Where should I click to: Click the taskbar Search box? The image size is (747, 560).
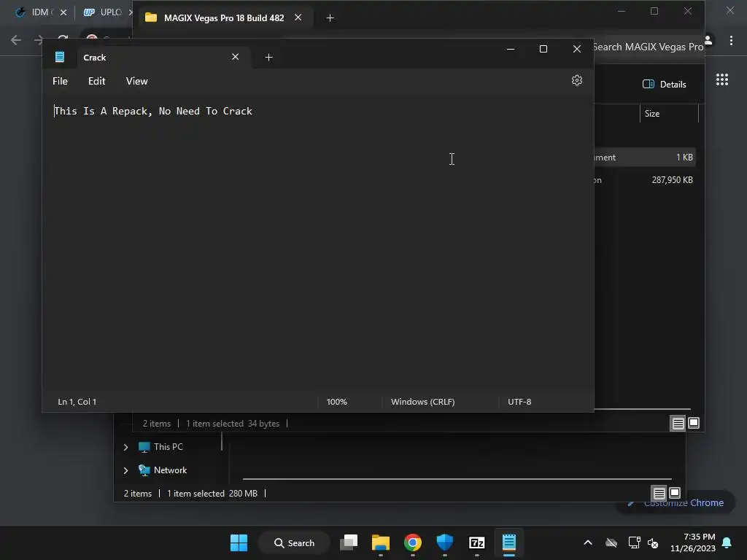pos(294,542)
